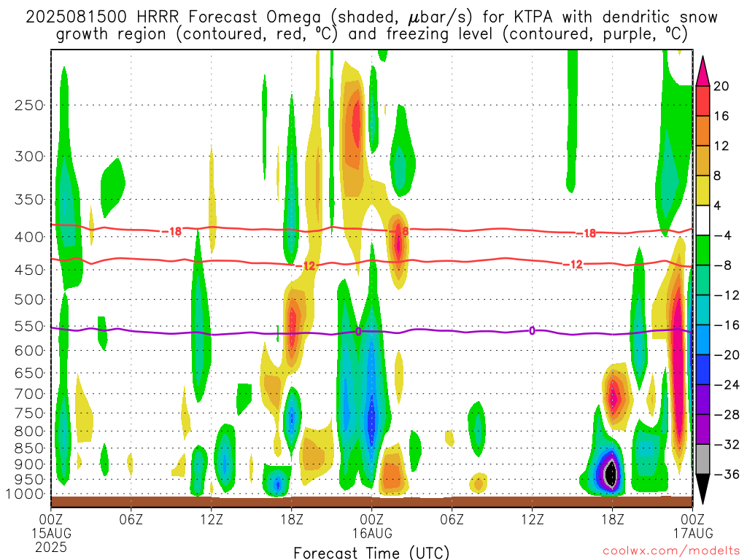This screenshot has width=747, height=560.
Task: Click the 450 pressure level label
Action: pyautogui.click(x=29, y=270)
